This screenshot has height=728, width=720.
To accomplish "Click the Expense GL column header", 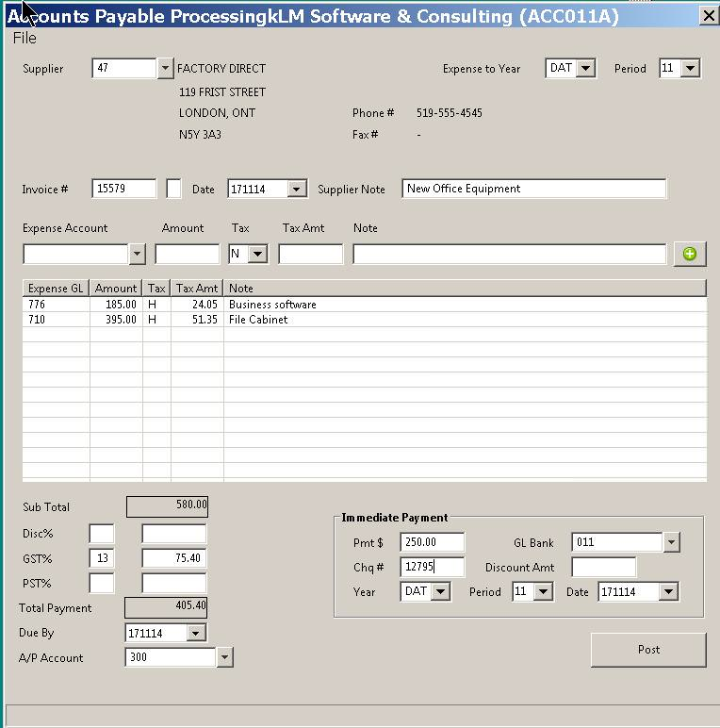I will (56, 289).
